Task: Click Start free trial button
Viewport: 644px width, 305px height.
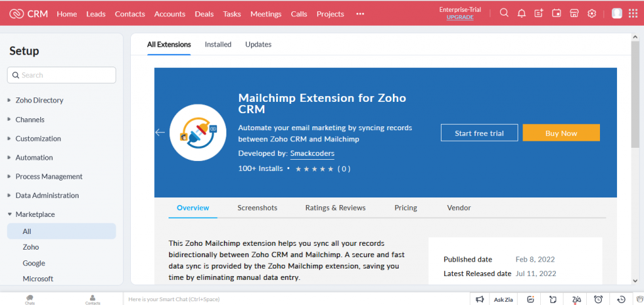Action: [479, 133]
